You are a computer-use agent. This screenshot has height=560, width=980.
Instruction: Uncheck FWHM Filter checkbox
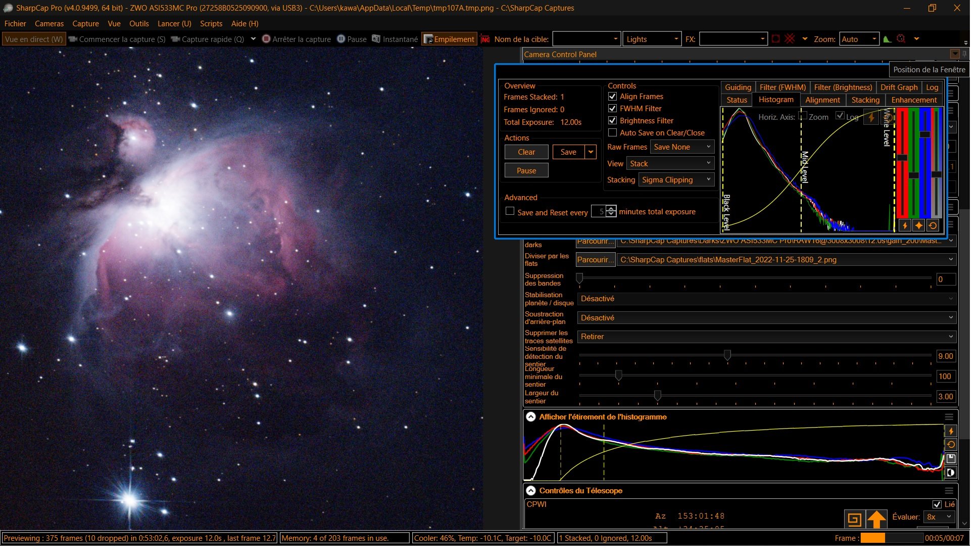pos(612,108)
